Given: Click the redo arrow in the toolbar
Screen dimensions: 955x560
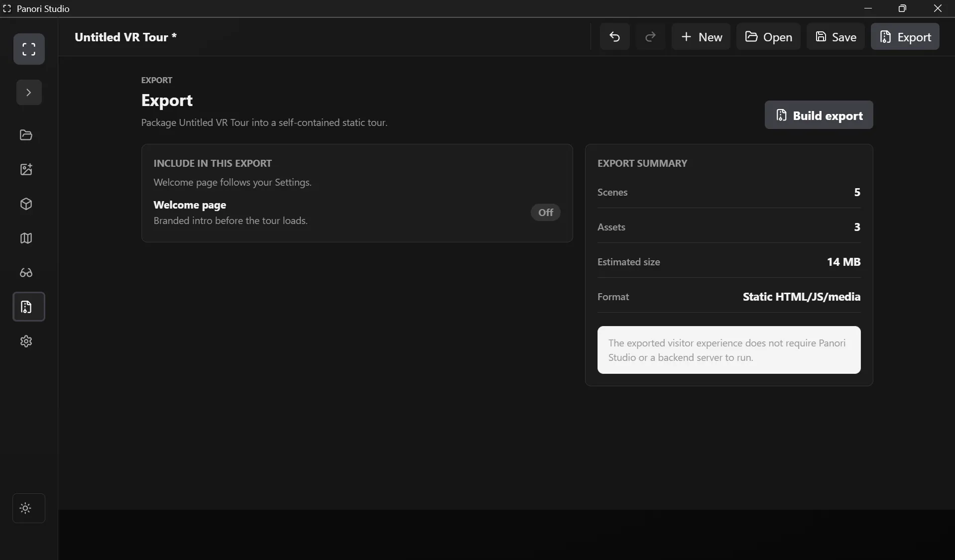Looking at the screenshot, I should point(650,36).
